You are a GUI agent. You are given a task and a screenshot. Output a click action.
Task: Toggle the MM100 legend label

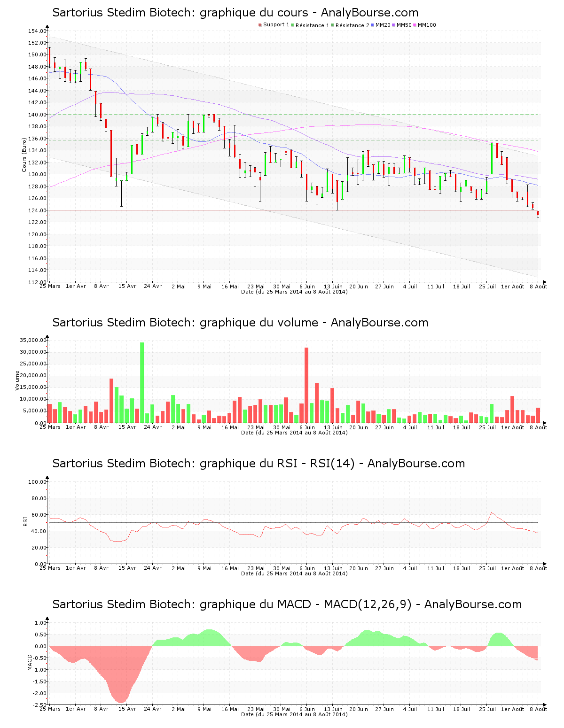tap(427, 25)
